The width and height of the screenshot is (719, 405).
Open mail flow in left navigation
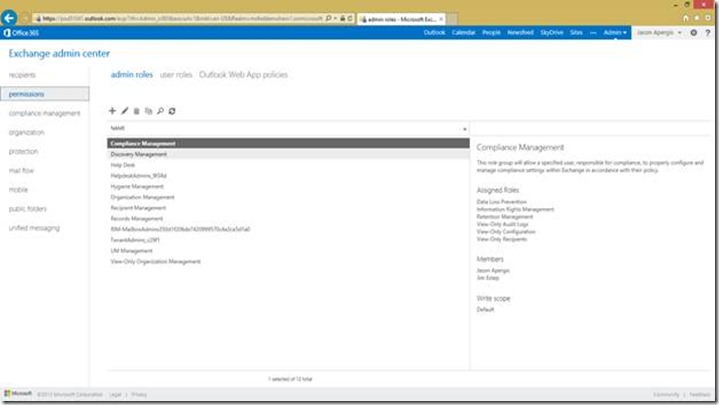[22, 170]
